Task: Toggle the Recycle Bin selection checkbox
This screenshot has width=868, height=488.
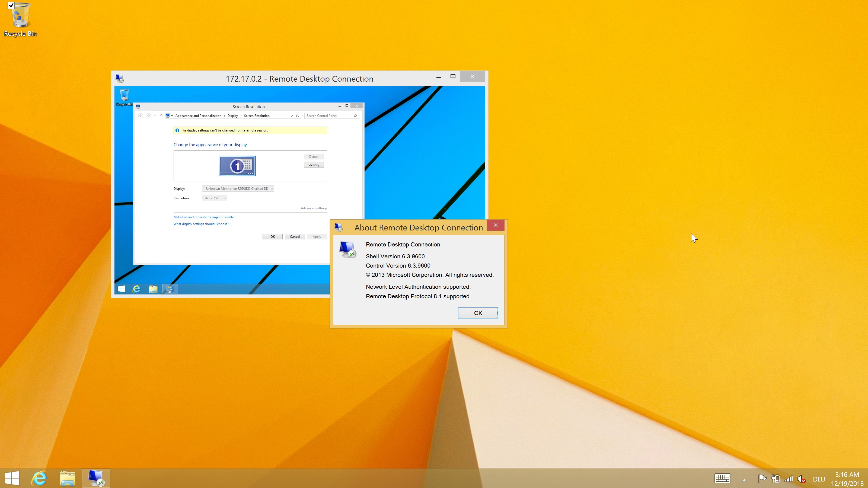Action: [11, 5]
